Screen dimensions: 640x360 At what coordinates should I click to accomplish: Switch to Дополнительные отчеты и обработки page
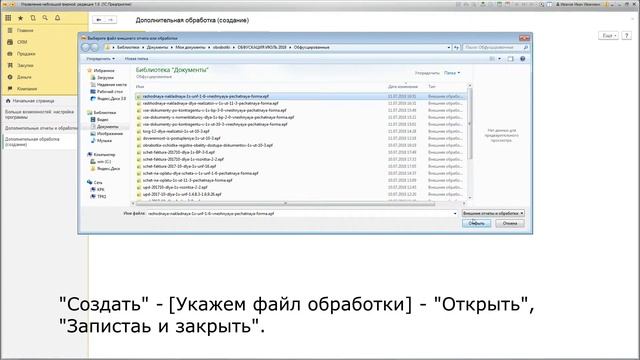pyautogui.click(x=41, y=128)
